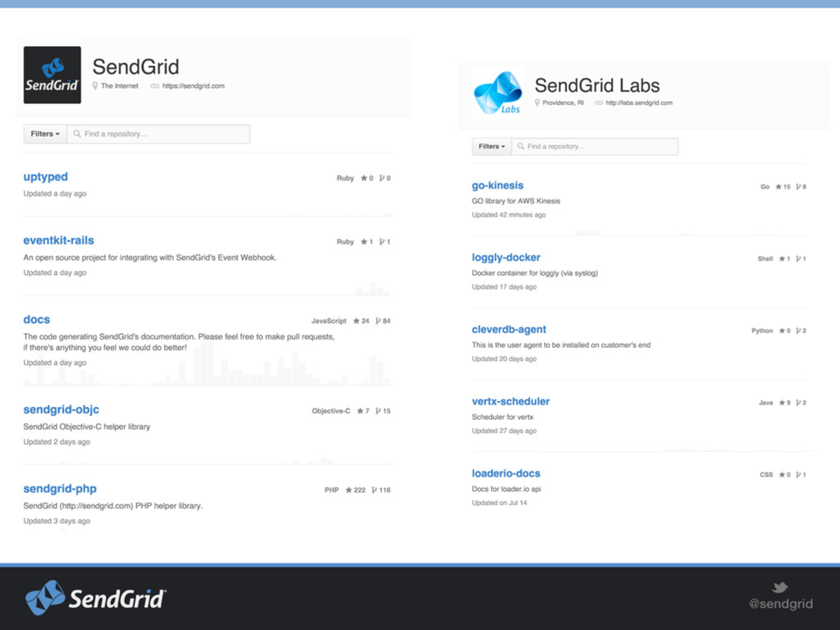This screenshot has height=630, width=840.
Task: Click the fork icon for go-kinesis
Action: (798, 186)
